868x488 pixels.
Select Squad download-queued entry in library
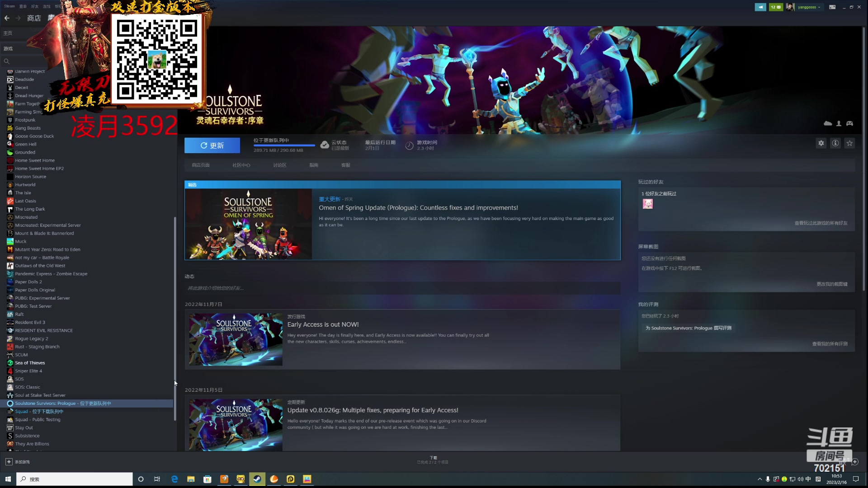pos(39,412)
